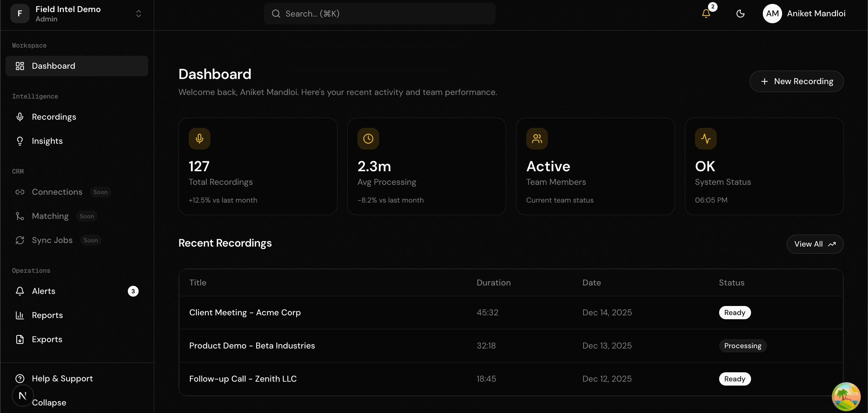
Task: Click the Aniket Mandloi profile name
Action: (816, 14)
